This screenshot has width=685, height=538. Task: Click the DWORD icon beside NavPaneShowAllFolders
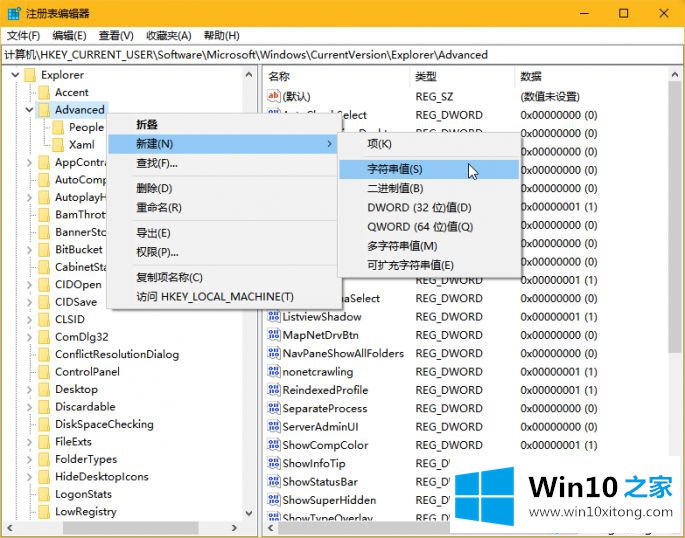(273, 353)
